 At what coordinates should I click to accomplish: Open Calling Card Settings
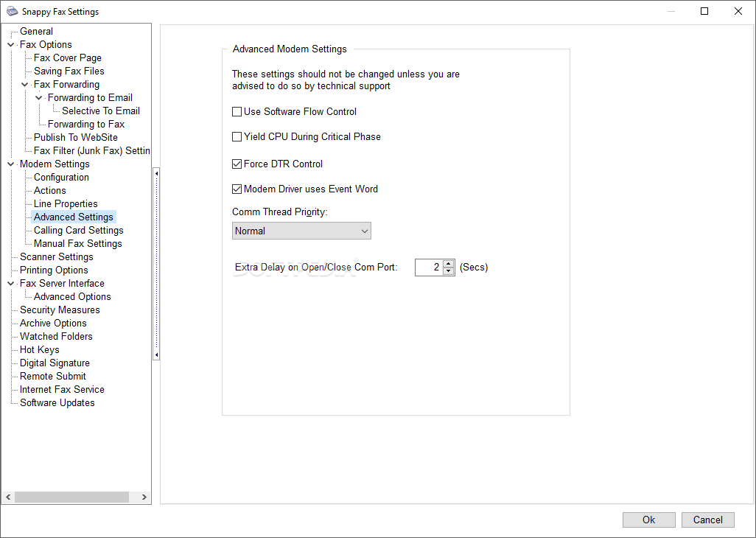coord(79,231)
